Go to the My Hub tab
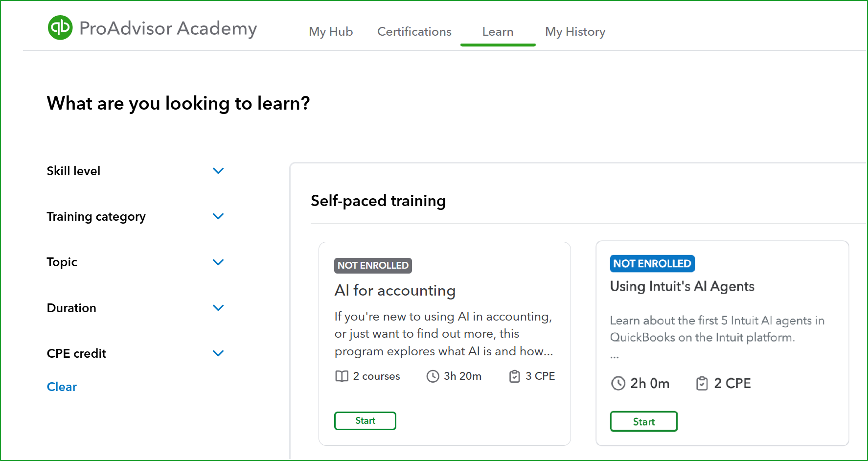Screen dimensions: 868x461 (331, 32)
